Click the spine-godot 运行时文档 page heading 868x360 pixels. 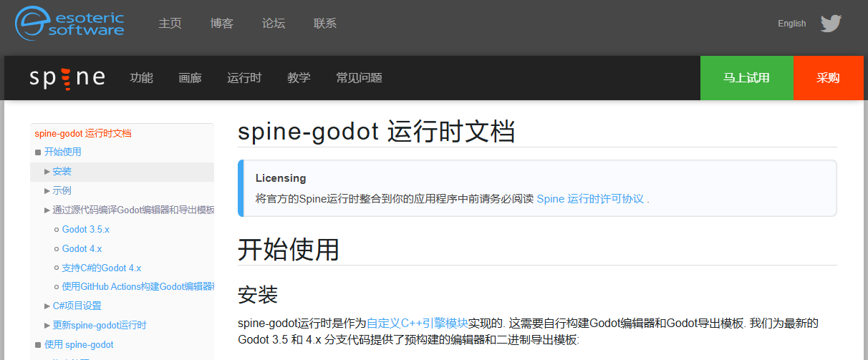coord(377,131)
